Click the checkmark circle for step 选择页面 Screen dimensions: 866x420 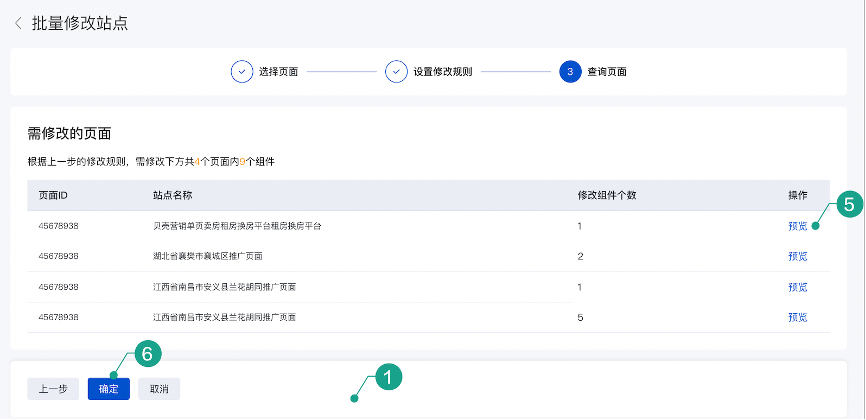242,72
